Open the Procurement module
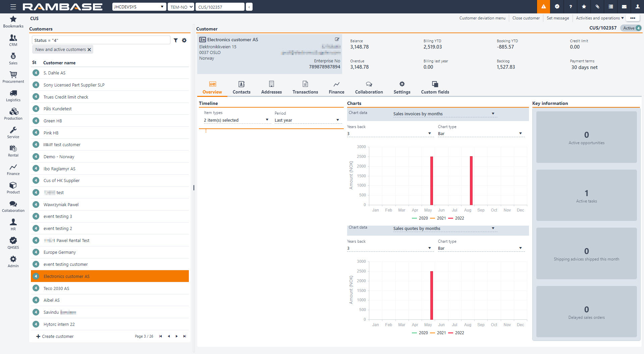Viewport: 644px width, 354px height. [13, 77]
